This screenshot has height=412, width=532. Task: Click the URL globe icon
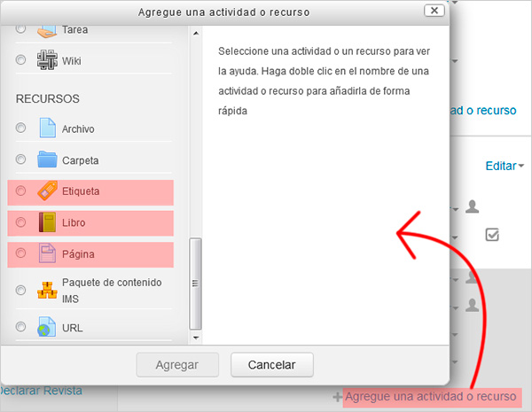click(x=47, y=327)
